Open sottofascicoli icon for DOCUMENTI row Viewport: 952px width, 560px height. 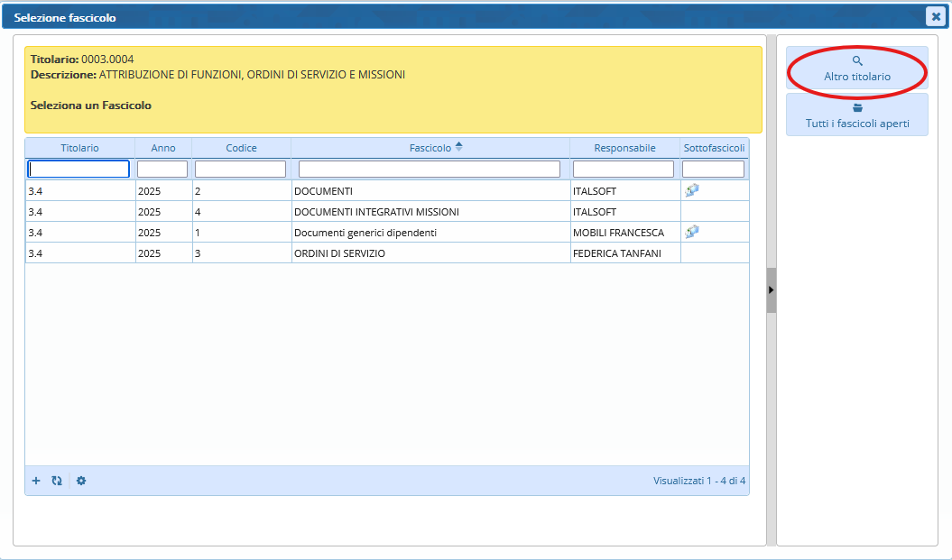click(x=692, y=190)
